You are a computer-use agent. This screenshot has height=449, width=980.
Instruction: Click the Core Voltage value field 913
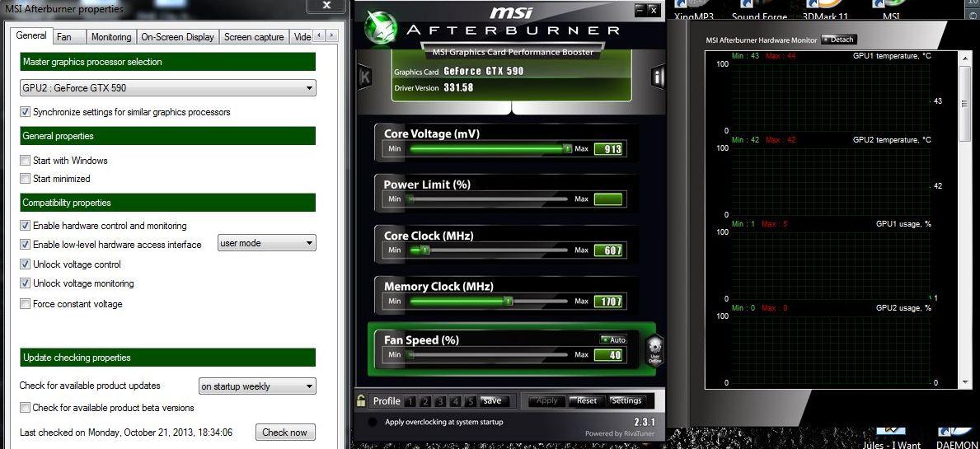(608, 148)
